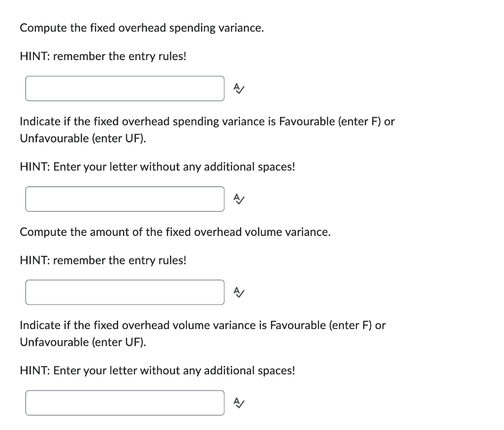Click the first 'HINT: remember the entry rules!' line
Image resolution: width=504 pixels, height=430 pixels.
click(103, 56)
